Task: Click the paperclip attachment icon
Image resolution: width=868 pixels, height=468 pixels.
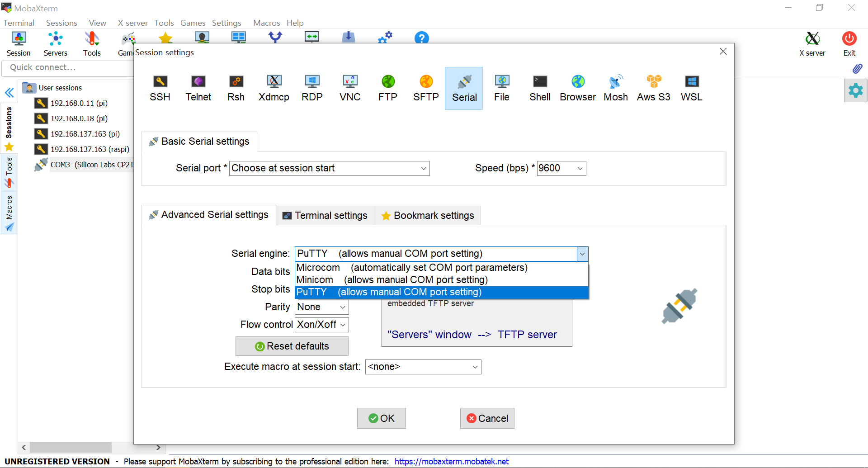Action: (x=857, y=68)
